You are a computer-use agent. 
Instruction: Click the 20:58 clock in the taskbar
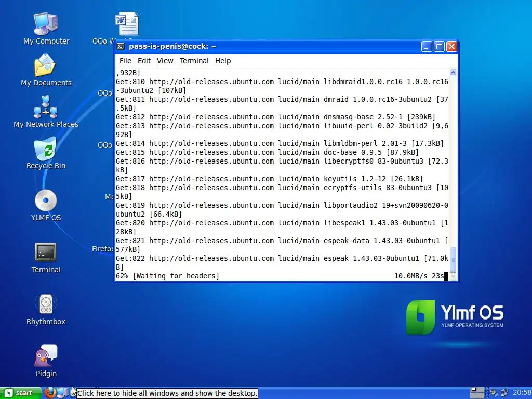coord(522,393)
